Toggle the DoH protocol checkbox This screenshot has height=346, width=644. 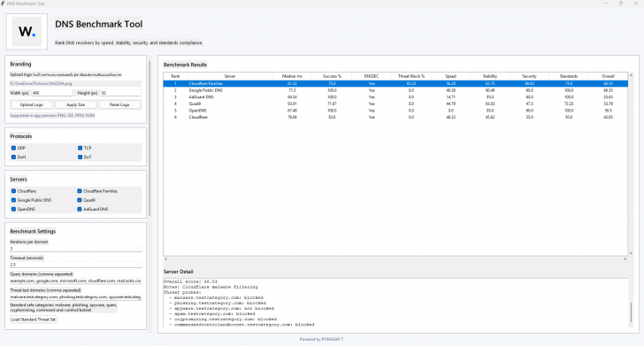(13, 157)
